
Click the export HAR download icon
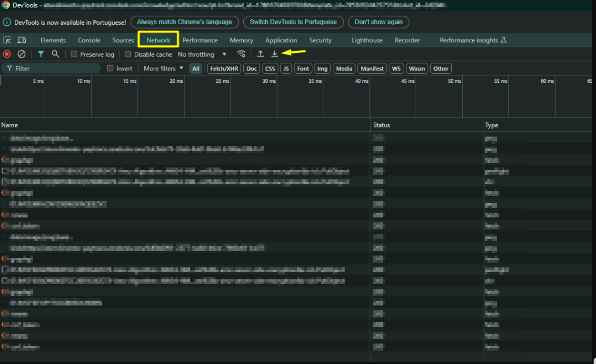[275, 54]
